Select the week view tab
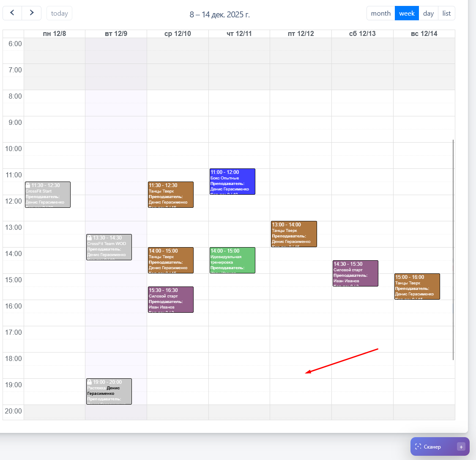 pyautogui.click(x=407, y=13)
